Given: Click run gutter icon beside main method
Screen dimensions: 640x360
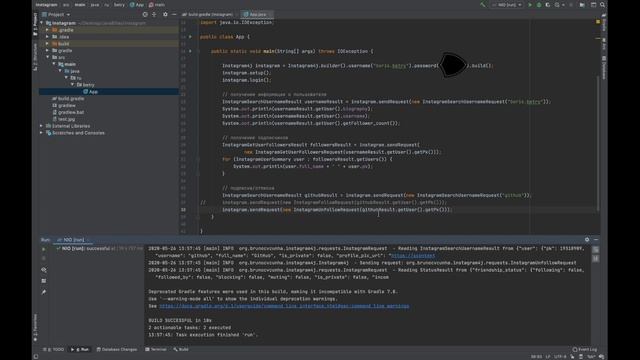Looking at the screenshot, I should tap(190, 51).
